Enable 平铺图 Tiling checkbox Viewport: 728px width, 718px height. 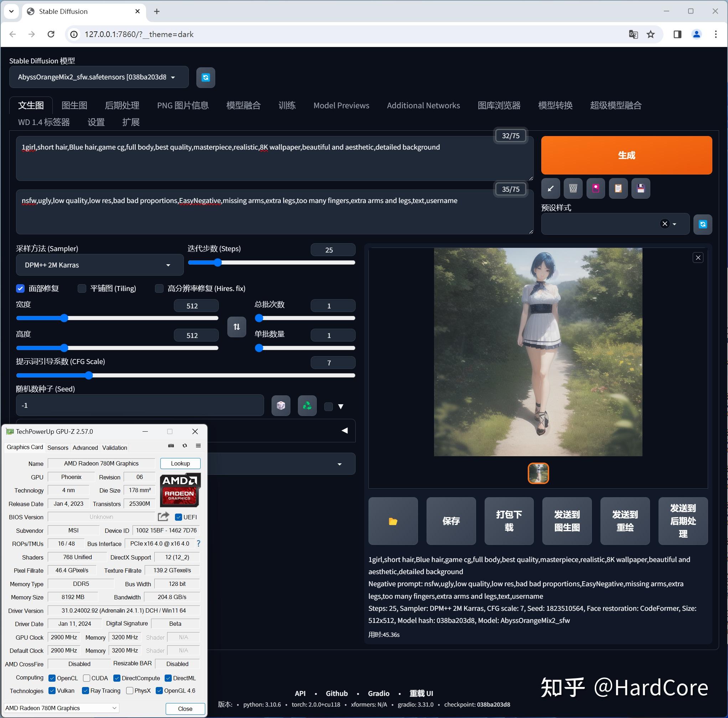pos(83,288)
